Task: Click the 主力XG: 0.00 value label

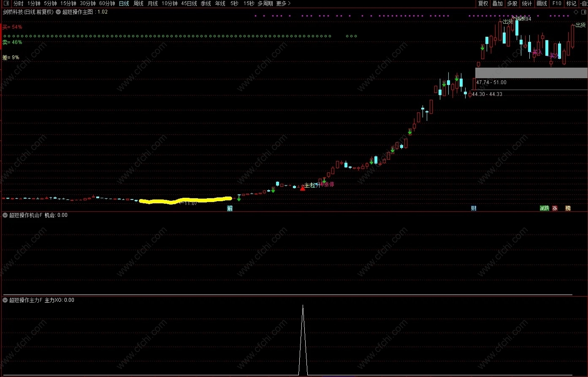Action: click(x=60, y=300)
